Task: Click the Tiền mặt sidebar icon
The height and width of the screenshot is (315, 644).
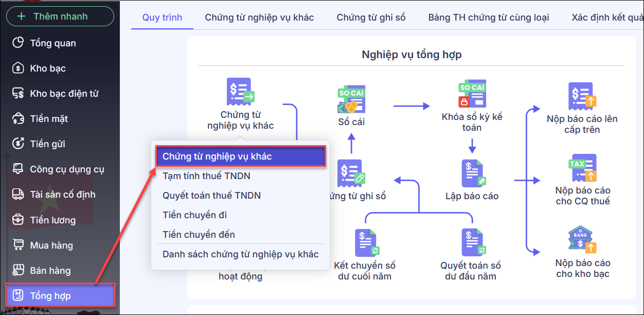Action: click(x=18, y=118)
